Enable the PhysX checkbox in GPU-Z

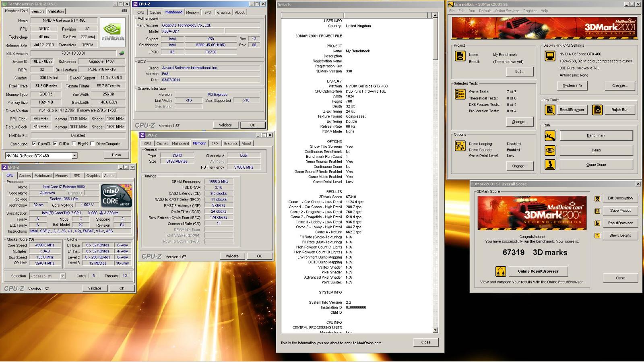pos(73,144)
